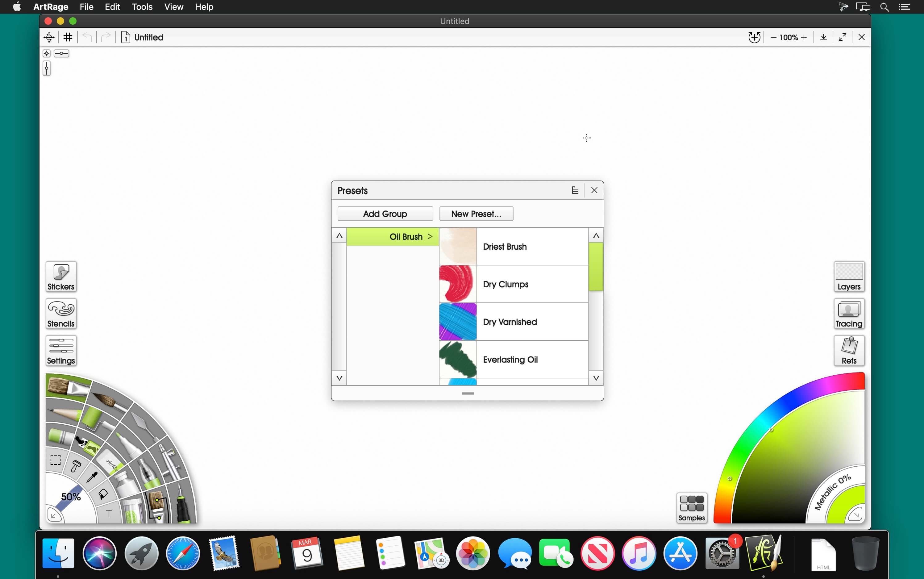The height and width of the screenshot is (579, 924).
Task: Click the Untitled document icon in toolbar
Action: [125, 37]
